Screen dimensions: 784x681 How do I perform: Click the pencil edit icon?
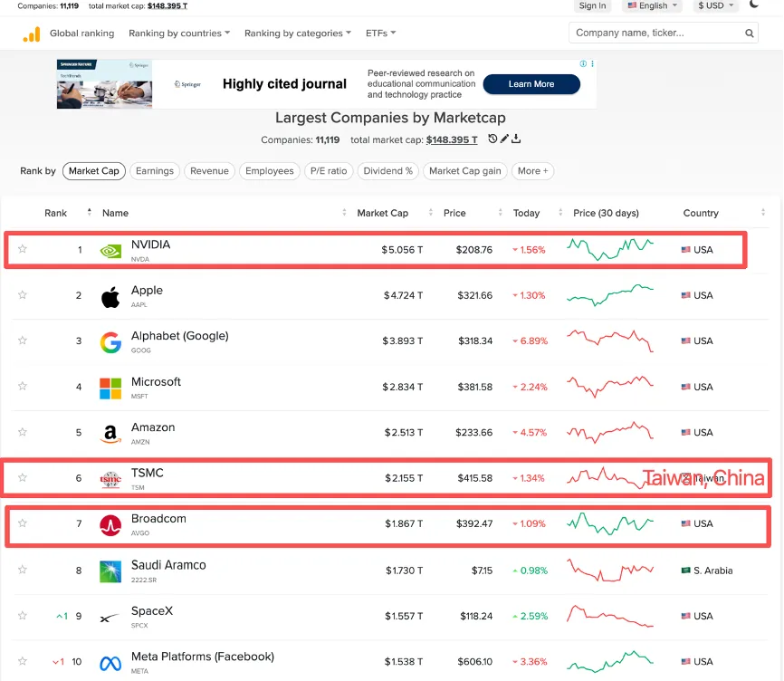(x=504, y=139)
